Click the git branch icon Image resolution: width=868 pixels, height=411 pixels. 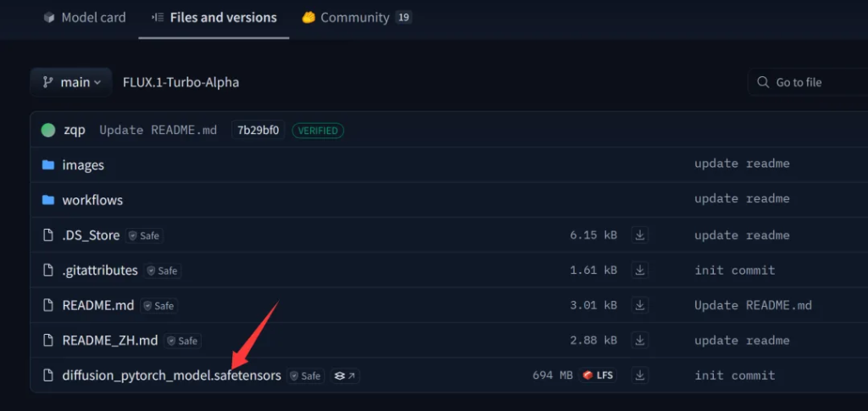pos(47,82)
